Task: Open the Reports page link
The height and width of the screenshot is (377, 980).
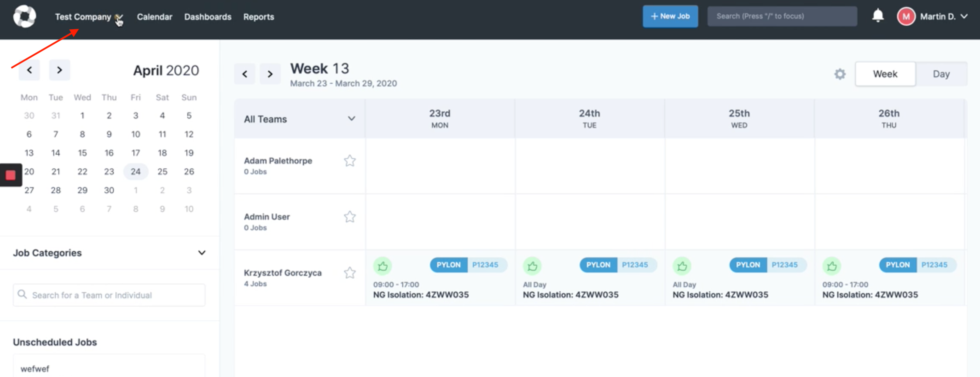Action: pyautogui.click(x=259, y=17)
